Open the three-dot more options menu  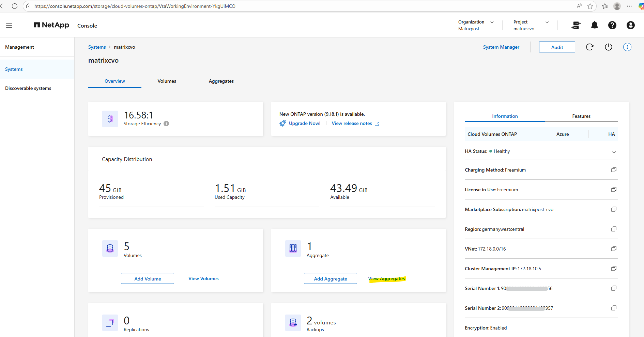(627, 47)
